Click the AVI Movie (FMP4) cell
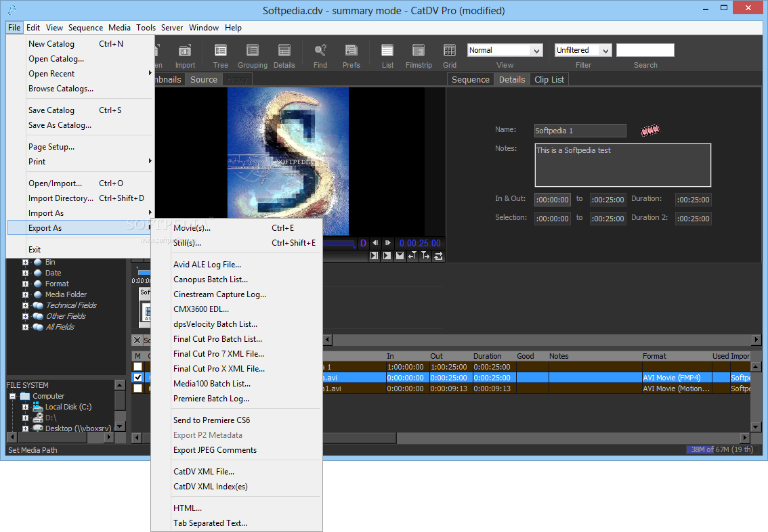The width and height of the screenshot is (768, 532). (x=677, y=378)
